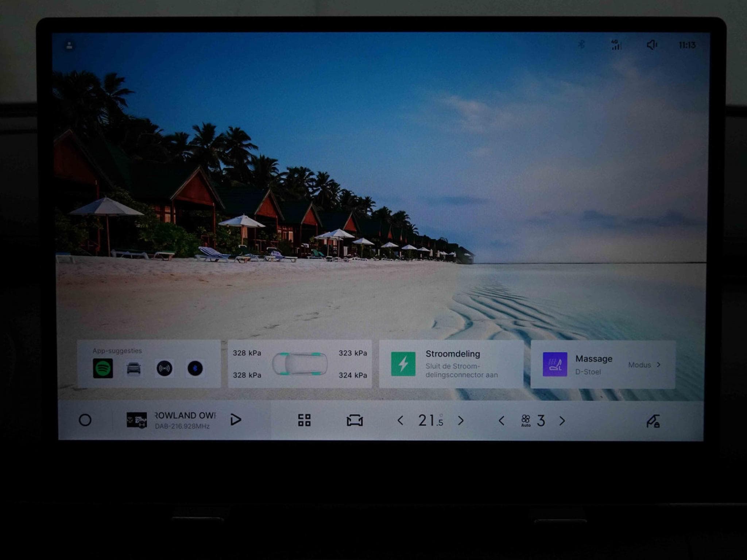Screen dimensions: 747x560
Task: Decrease temperature with the left arrow
Action: (x=400, y=420)
